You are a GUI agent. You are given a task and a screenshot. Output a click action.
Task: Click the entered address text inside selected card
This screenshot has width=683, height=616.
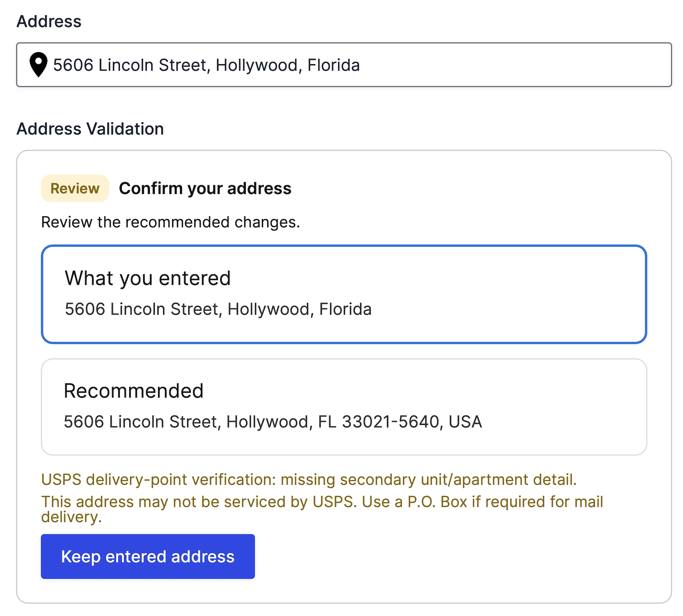coord(218,309)
